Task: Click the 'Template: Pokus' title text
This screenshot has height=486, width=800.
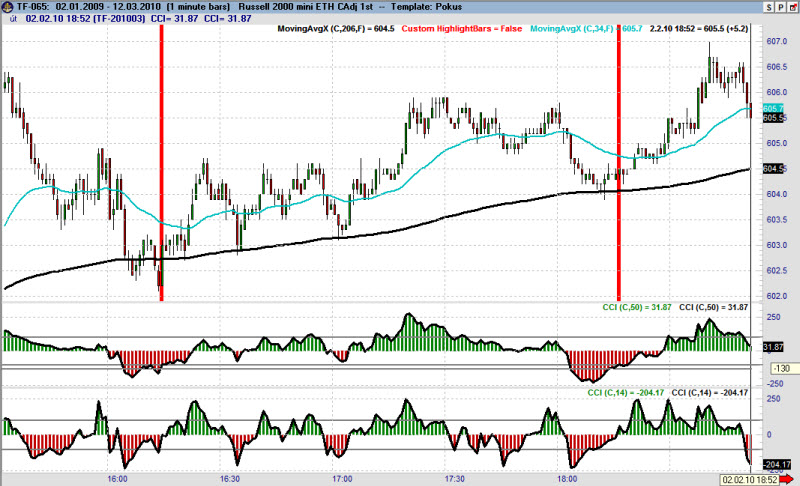Action: click(427, 7)
